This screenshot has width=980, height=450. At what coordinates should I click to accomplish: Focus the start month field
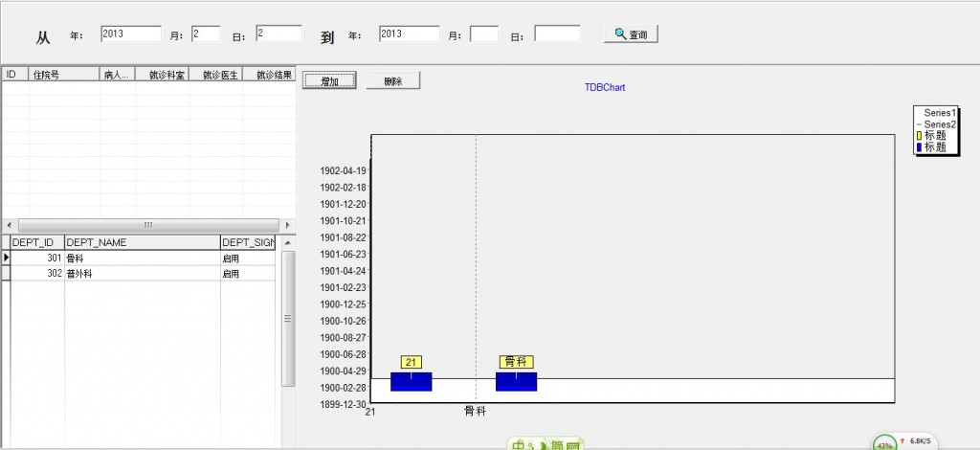tap(206, 34)
